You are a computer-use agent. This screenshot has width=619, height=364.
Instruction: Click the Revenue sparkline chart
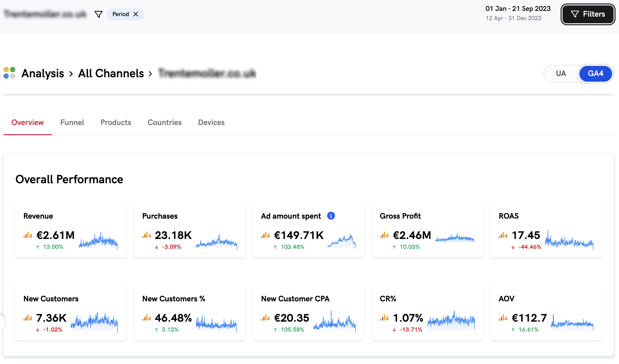tap(98, 241)
